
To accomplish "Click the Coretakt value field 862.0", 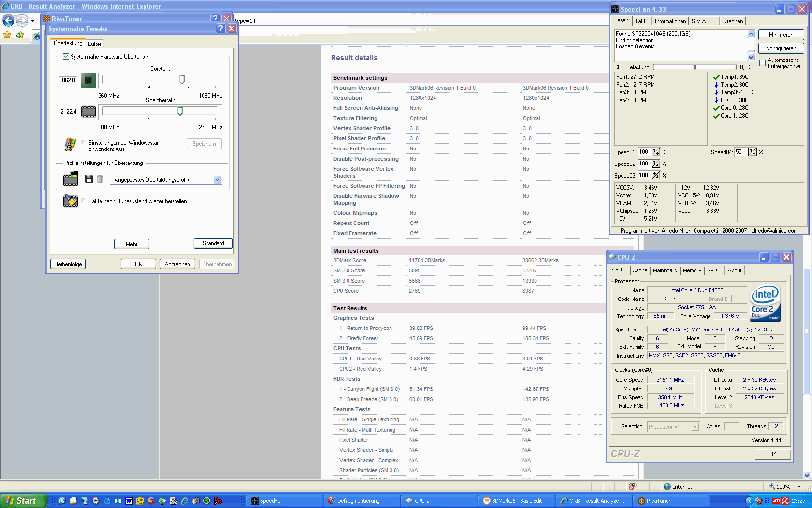I will point(69,80).
